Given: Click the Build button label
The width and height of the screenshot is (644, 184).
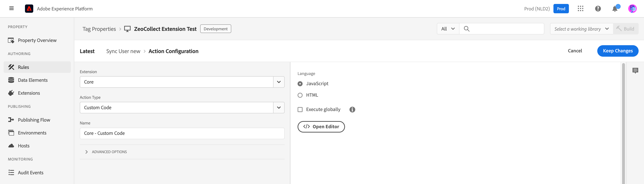Looking at the screenshot, I should pyautogui.click(x=629, y=29).
